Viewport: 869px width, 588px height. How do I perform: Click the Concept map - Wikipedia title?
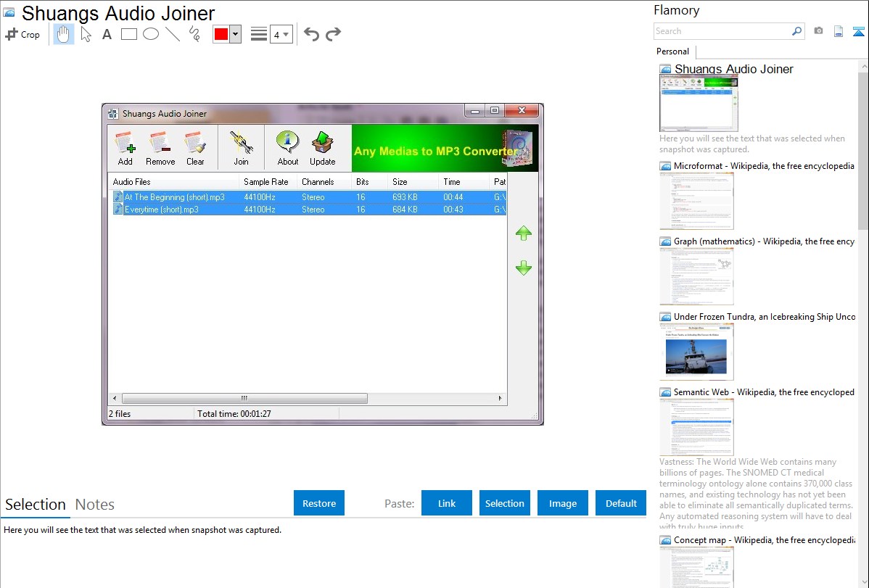coord(765,539)
